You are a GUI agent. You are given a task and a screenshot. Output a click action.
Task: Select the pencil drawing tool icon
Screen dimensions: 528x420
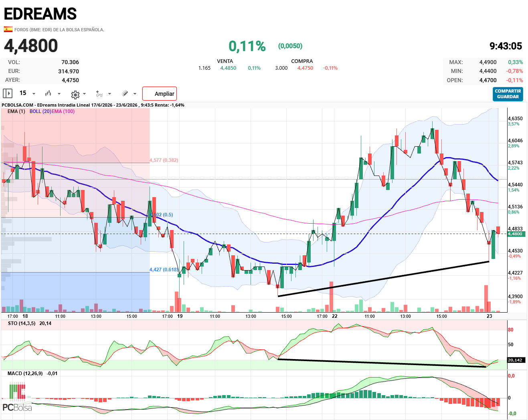coord(125,93)
